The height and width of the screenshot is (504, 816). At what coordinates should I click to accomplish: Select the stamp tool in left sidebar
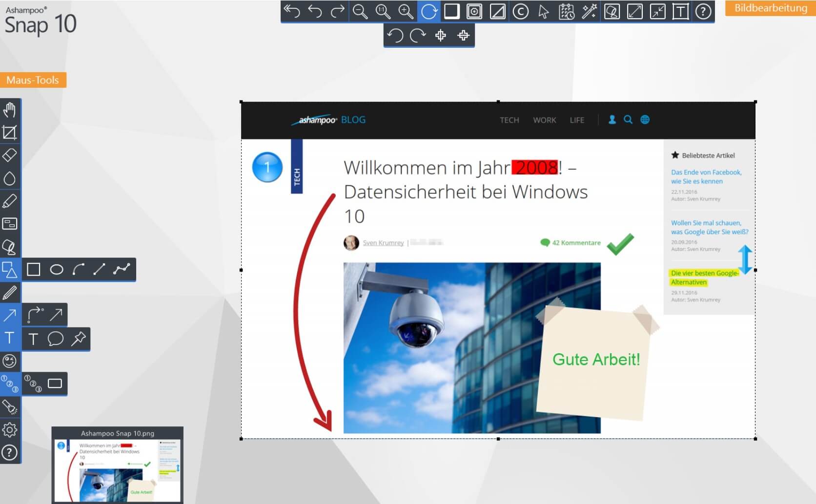coord(10,246)
